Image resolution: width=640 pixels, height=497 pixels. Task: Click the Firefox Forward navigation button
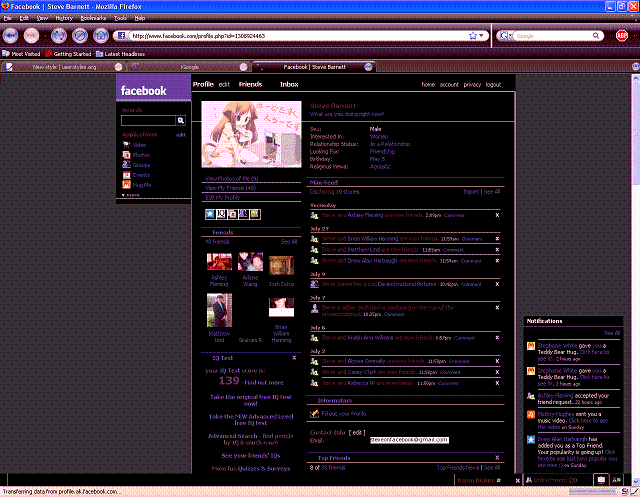31,36
